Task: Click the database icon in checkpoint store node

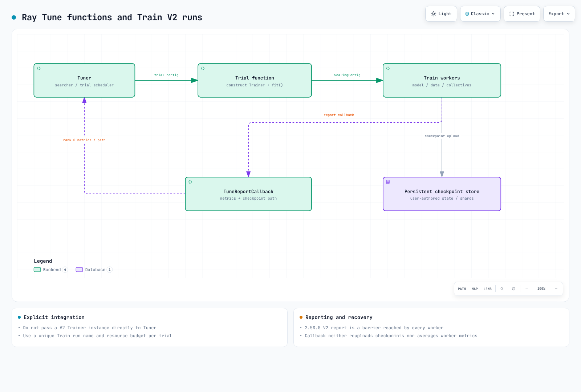Action: [x=388, y=182]
